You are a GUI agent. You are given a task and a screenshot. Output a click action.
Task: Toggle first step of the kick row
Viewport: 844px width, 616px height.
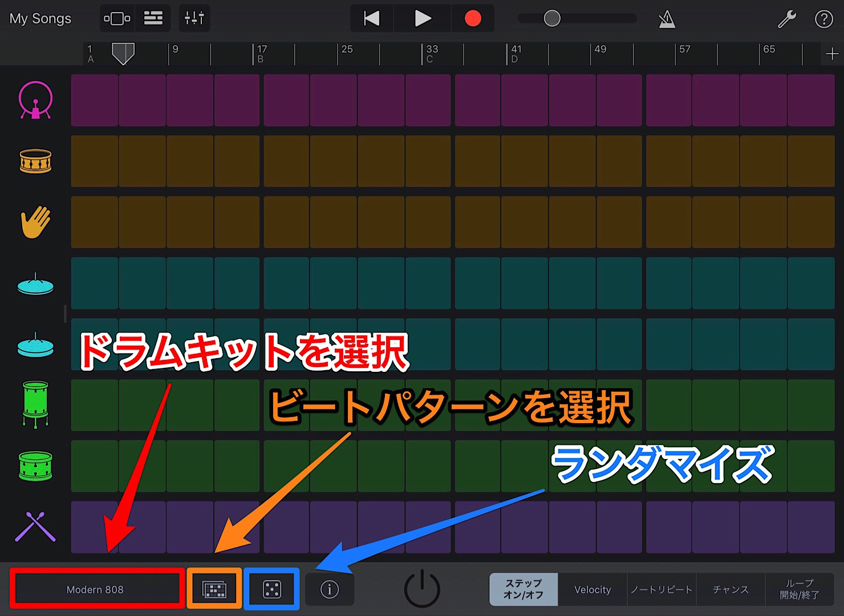click(x=94, y=100)
